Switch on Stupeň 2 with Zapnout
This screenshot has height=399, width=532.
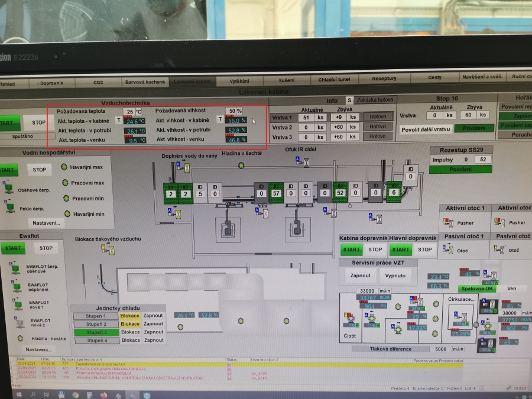(153, 324)
